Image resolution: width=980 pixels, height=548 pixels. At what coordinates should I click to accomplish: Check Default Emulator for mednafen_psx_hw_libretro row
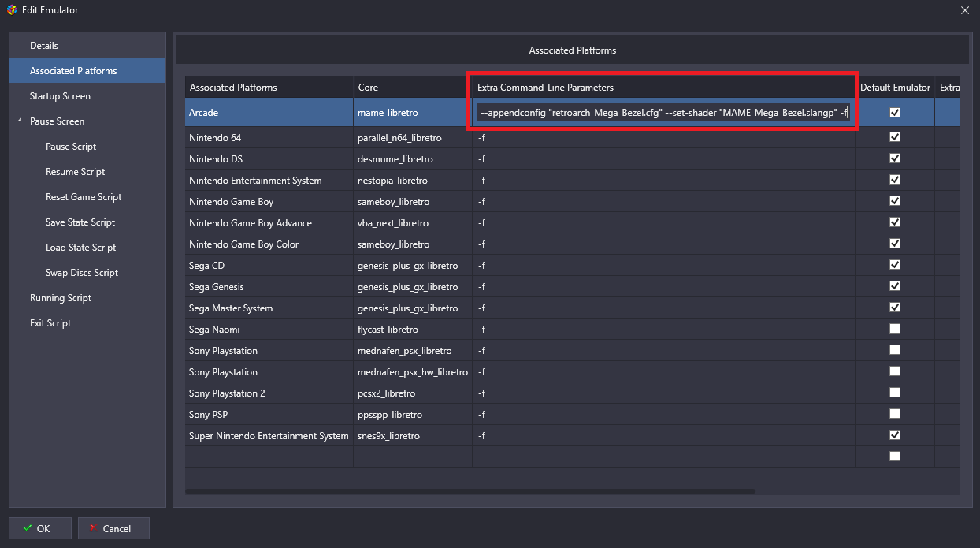point(894,371)
